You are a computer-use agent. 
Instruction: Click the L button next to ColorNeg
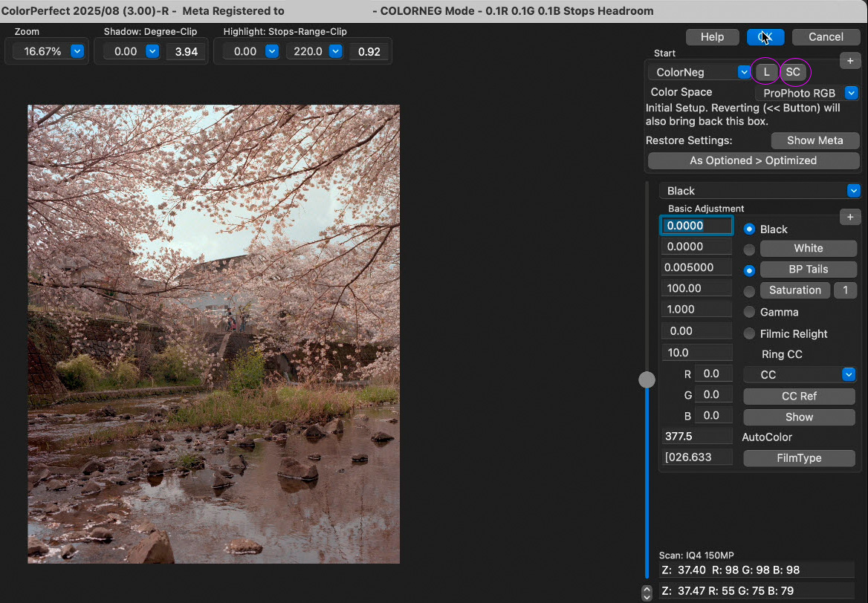point(766,72)
